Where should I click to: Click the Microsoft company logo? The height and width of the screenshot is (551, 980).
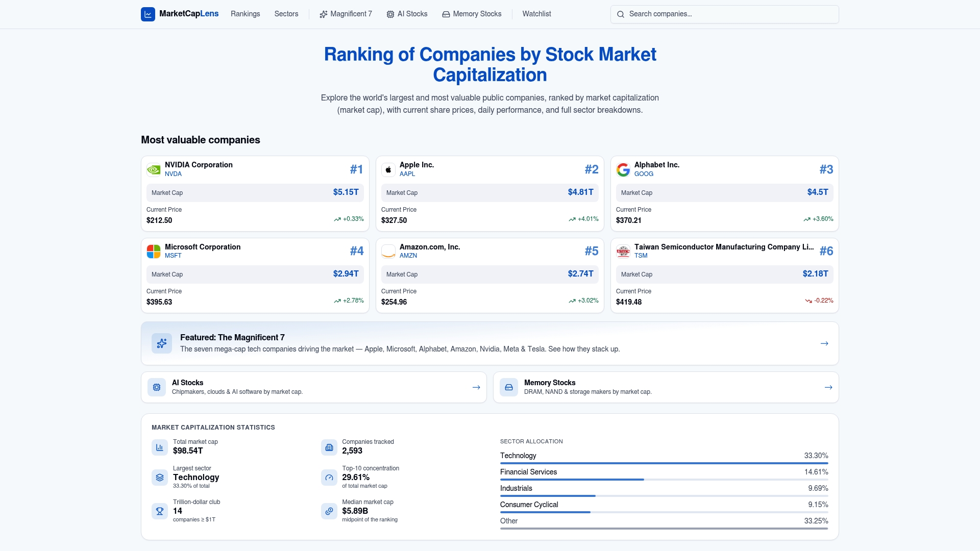pos(154,251)
